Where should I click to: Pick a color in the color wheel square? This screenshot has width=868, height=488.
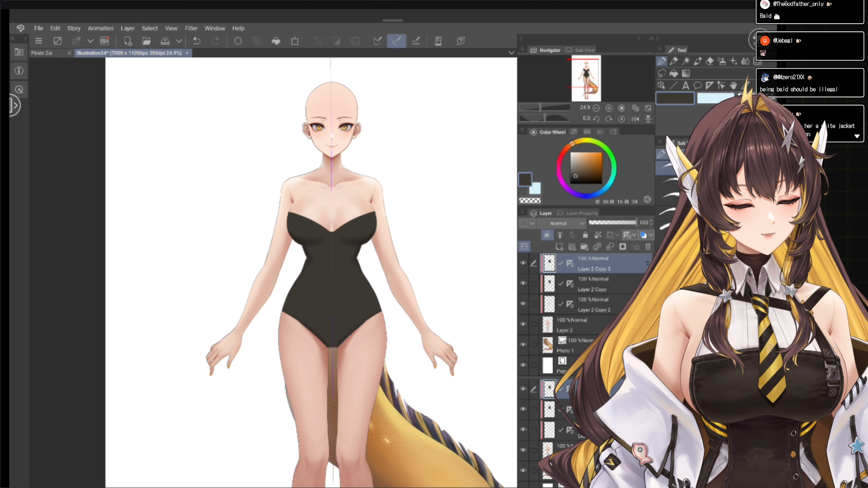[x=586, y=168]
